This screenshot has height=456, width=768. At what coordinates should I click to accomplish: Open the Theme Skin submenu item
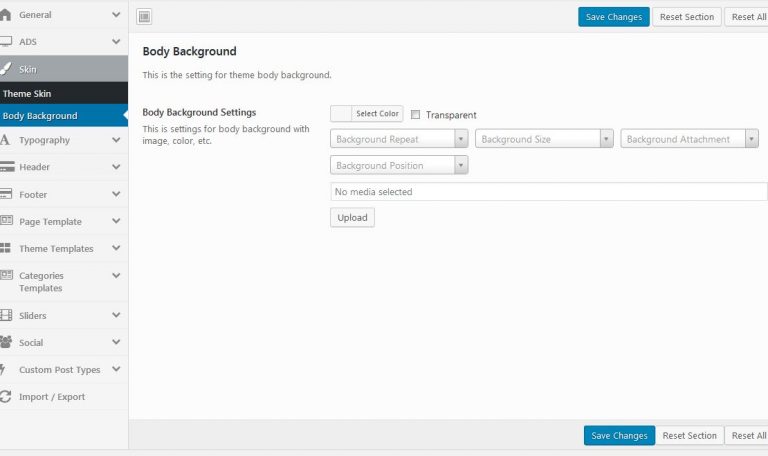[x=64, y=93]
